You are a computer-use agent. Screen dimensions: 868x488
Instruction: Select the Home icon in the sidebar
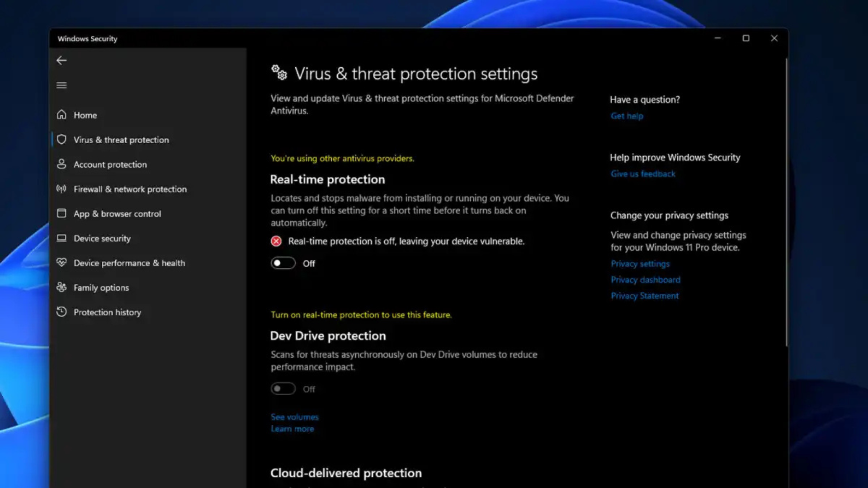coord(62,115)
